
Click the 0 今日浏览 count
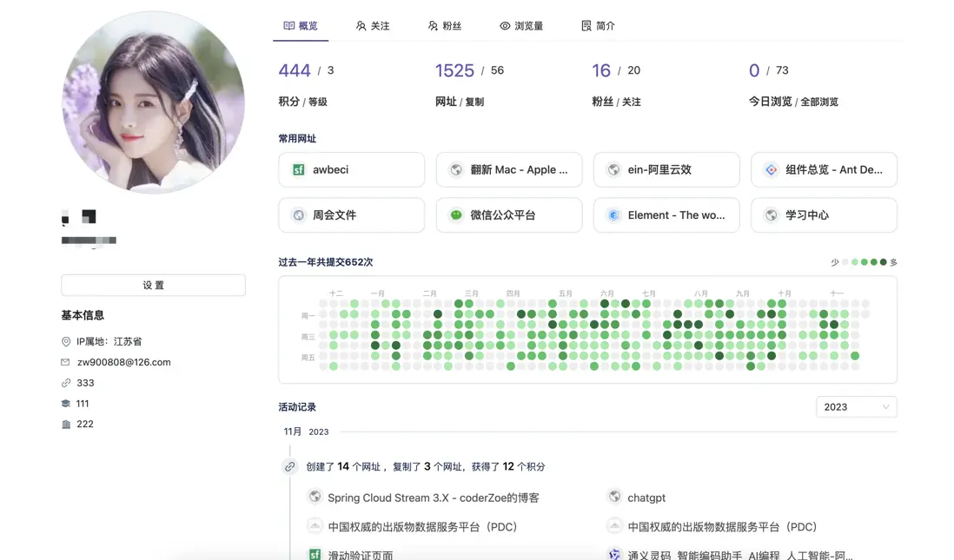[x=754, y=70]
